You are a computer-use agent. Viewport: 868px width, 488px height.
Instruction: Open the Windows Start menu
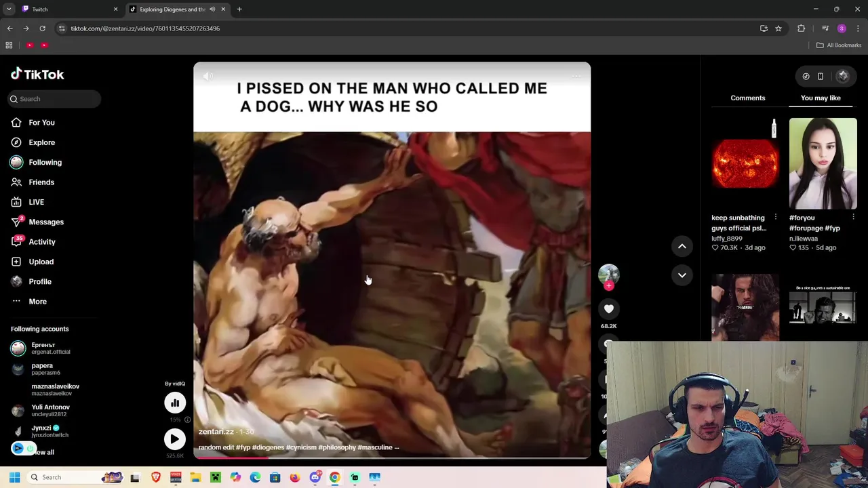click(14, 477)
